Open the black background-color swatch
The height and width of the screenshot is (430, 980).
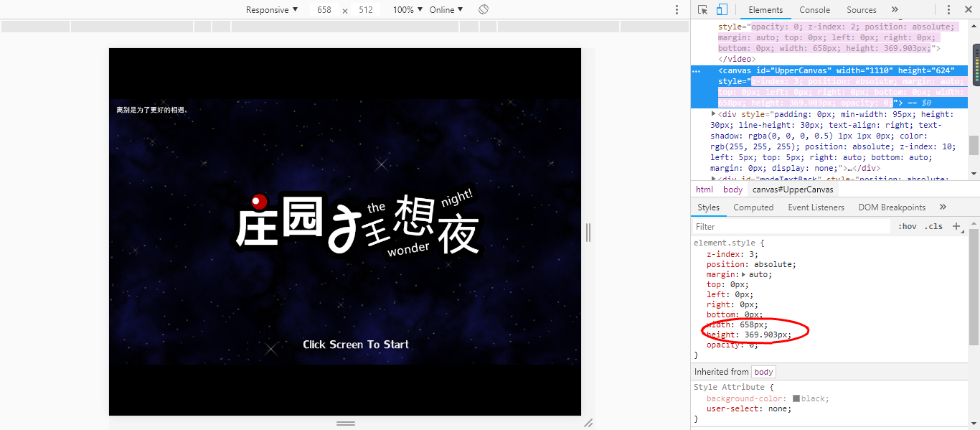tap(796, 398)
